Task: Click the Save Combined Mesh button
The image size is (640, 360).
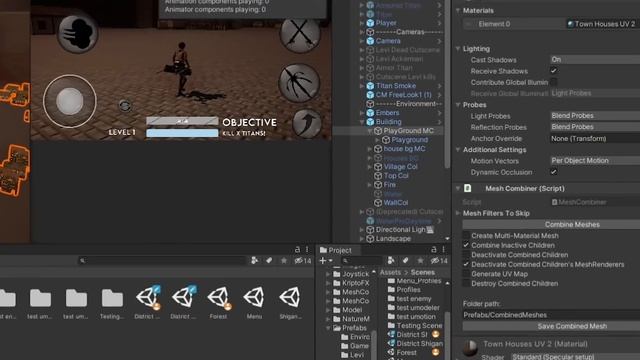Action: [x=551, y=326]
